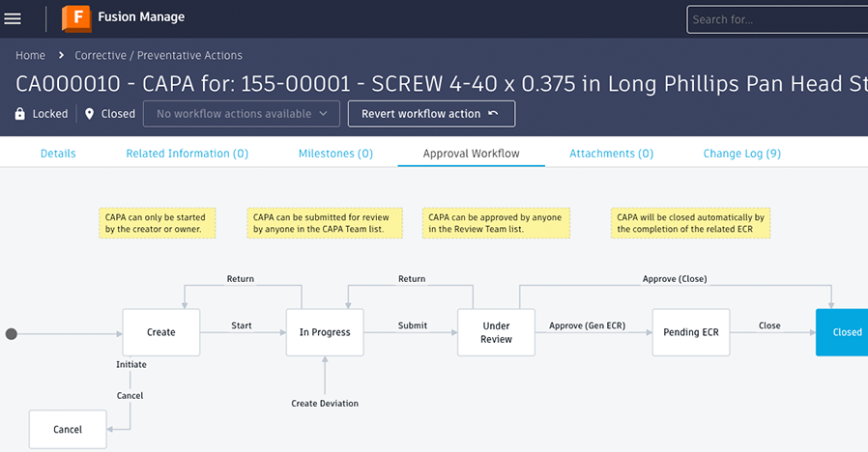Click the In Progress workflow state
868x452 pixels.
click(325, 332)
